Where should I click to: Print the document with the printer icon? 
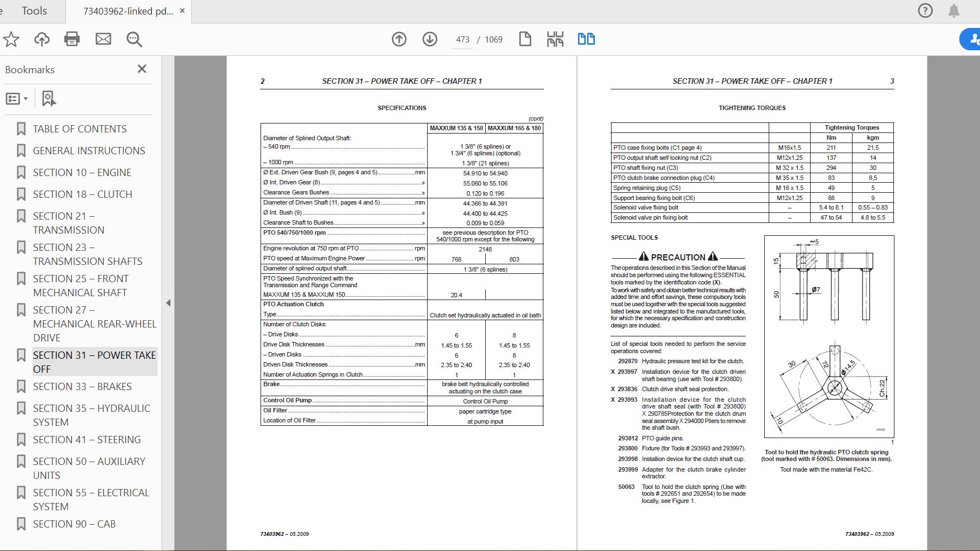tap(72, 39)
